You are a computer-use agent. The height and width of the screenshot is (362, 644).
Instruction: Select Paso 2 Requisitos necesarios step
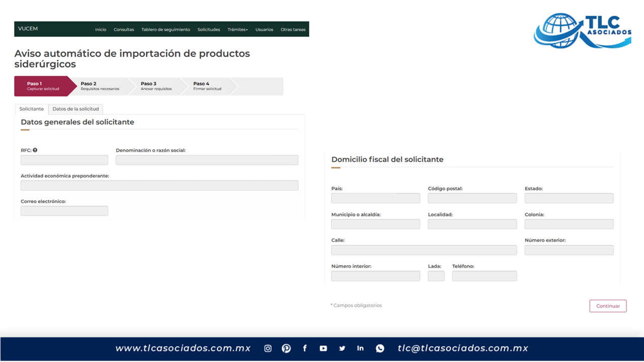[x=100, y=86]
